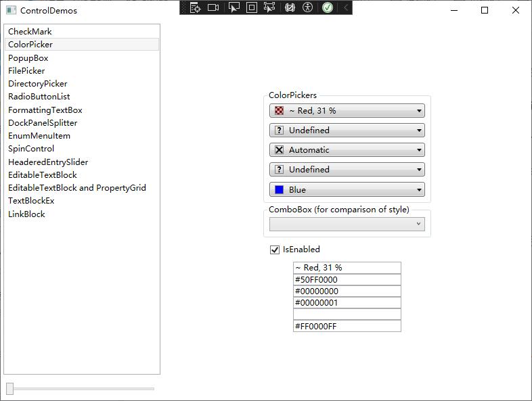The width and height of the screenshot is (532, 401).
Task: Click the slider thumb below the list
Action: click(9, 388)
